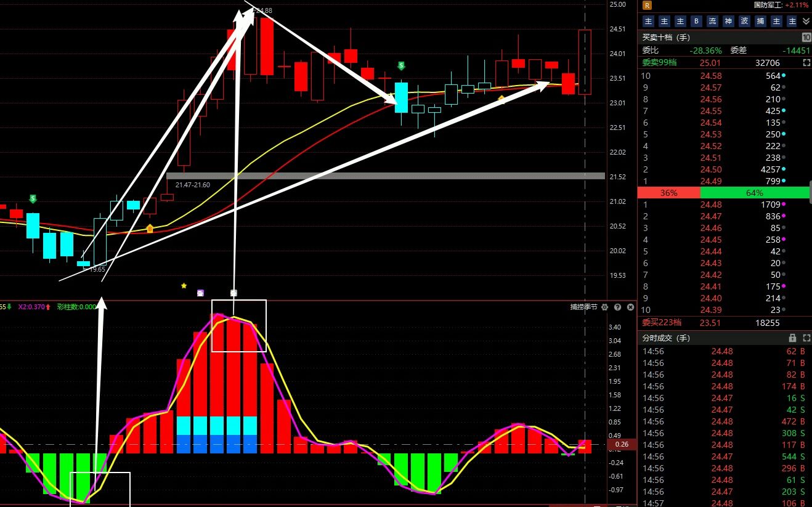The image size is (812, 507).
Task: Click the 10-level depth badge icon
Action: coord(806,38)
